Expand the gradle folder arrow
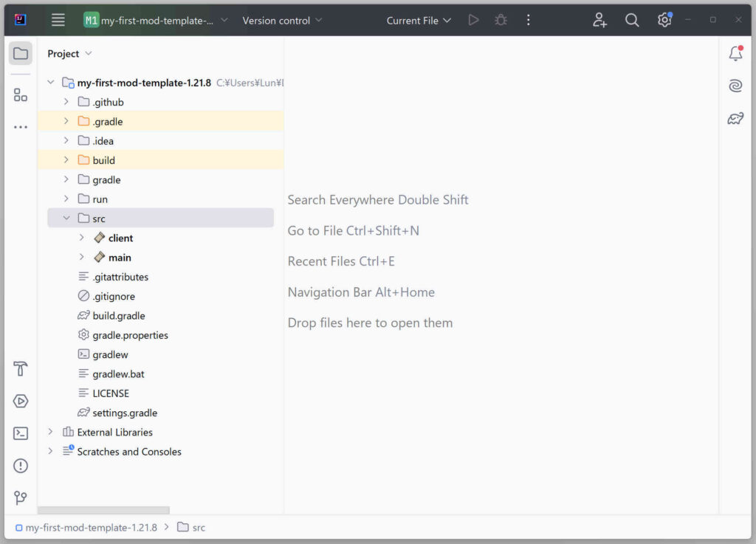Image resolution: width=756 pixels, height=544 pixels. coord(66,179)
